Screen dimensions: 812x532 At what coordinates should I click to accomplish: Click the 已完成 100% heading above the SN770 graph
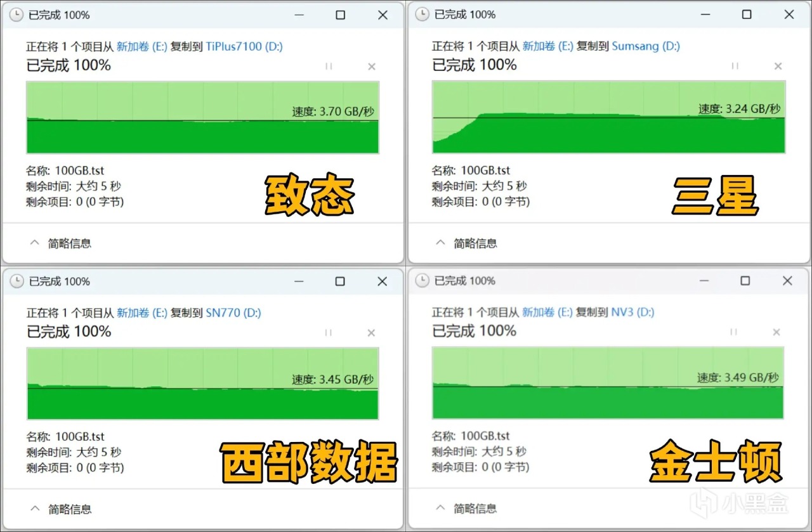(x=69, y=332)
